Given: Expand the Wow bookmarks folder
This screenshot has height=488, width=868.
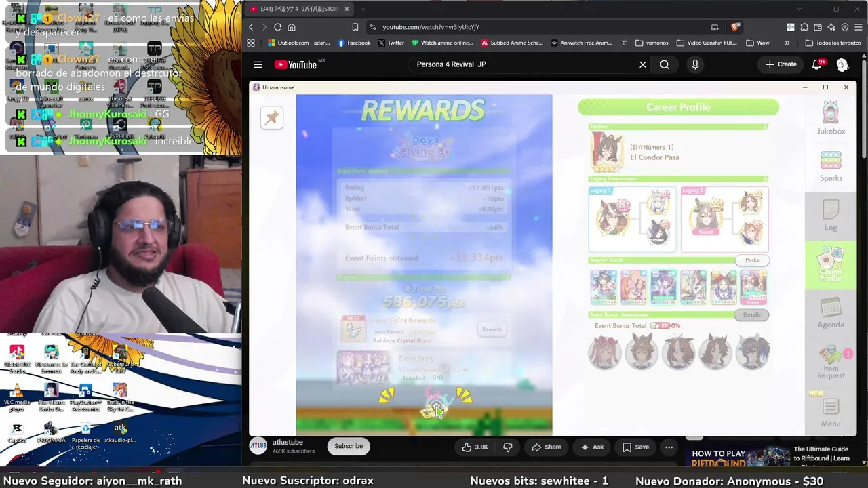Looking at the screenshot, I should [757, 43].
